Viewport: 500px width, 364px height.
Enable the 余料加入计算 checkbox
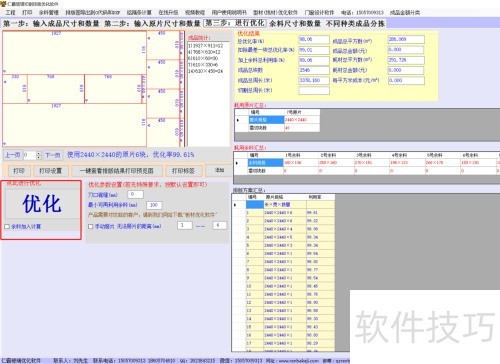7,226
